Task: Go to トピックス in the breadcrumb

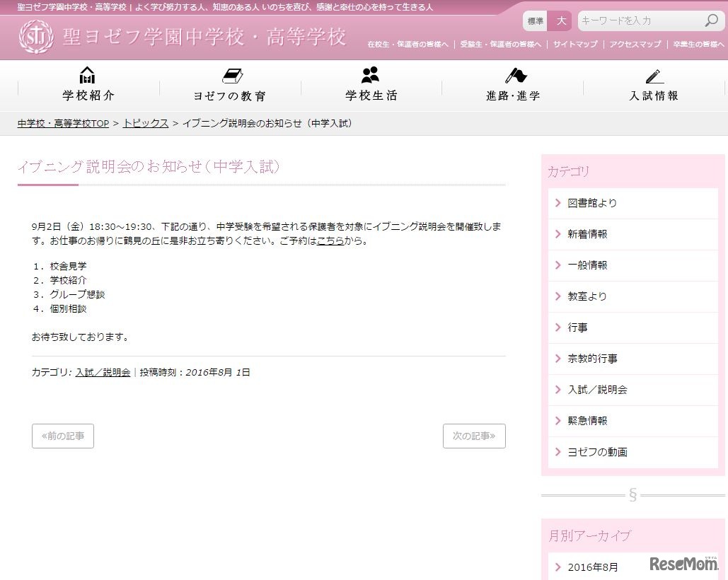Action: (146, 123)
